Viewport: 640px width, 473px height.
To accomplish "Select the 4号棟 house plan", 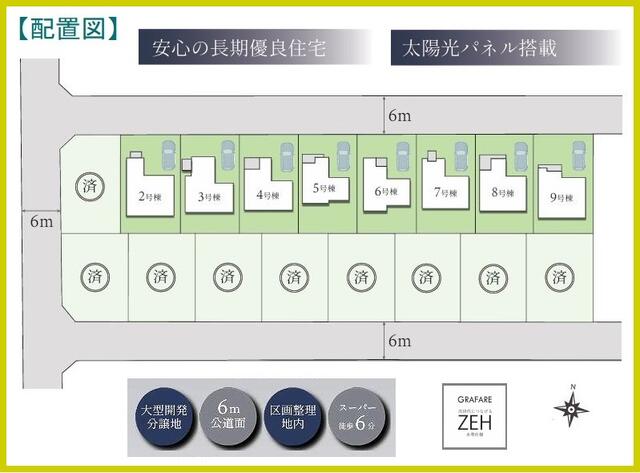I will [x=268, y=186].
